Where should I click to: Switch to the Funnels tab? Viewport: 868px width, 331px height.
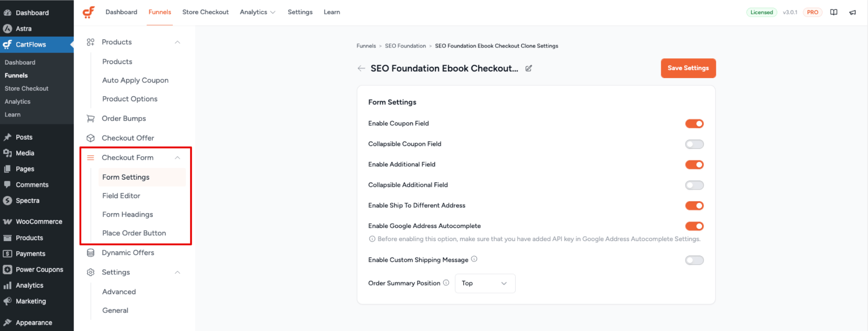click(160, 12)
